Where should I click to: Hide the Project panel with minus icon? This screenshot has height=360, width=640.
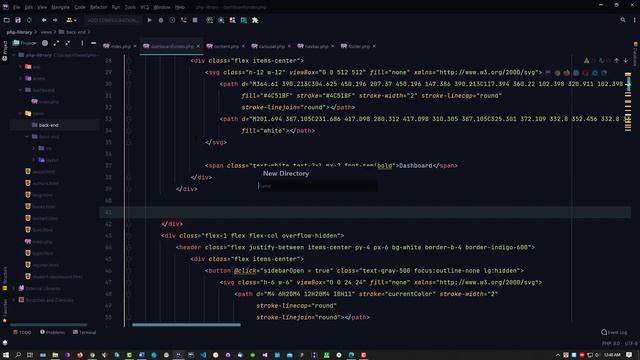coord(93,43)
